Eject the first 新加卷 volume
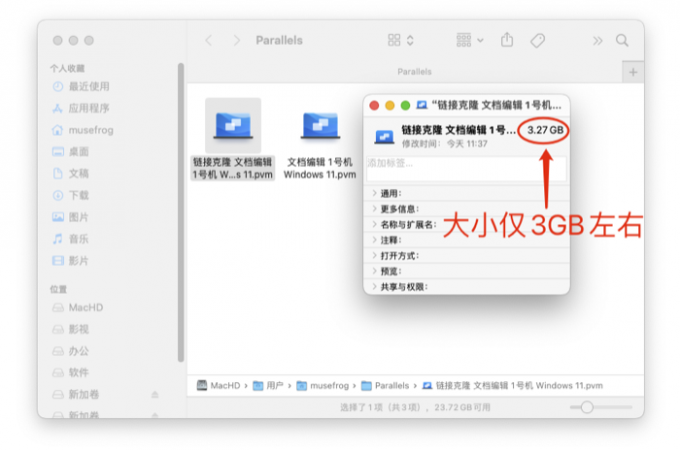Screen dimensions: 680x450 pyautogui.click(x=155, y=394)
